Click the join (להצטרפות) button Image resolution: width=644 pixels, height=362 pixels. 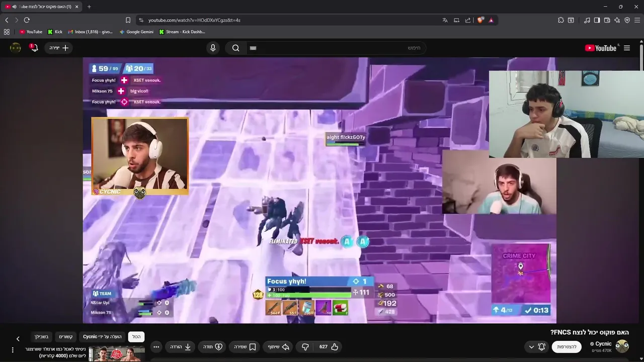click(x=567, y=346)
